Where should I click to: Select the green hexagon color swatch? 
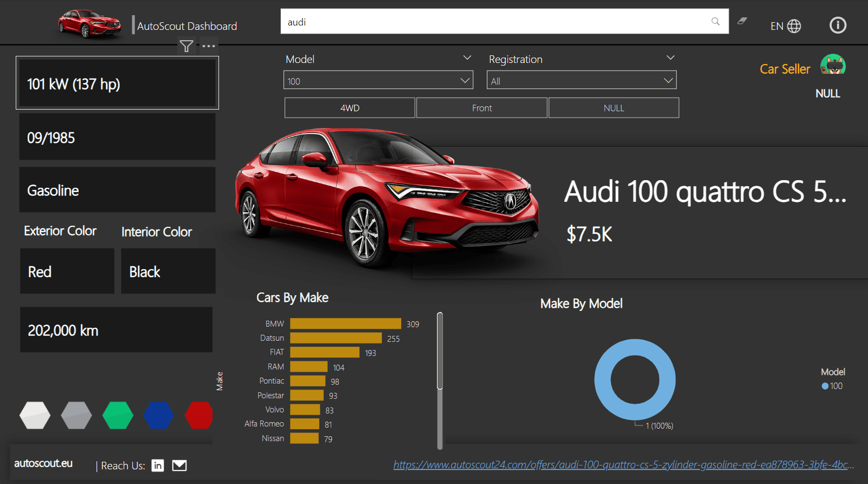point(118,415)
